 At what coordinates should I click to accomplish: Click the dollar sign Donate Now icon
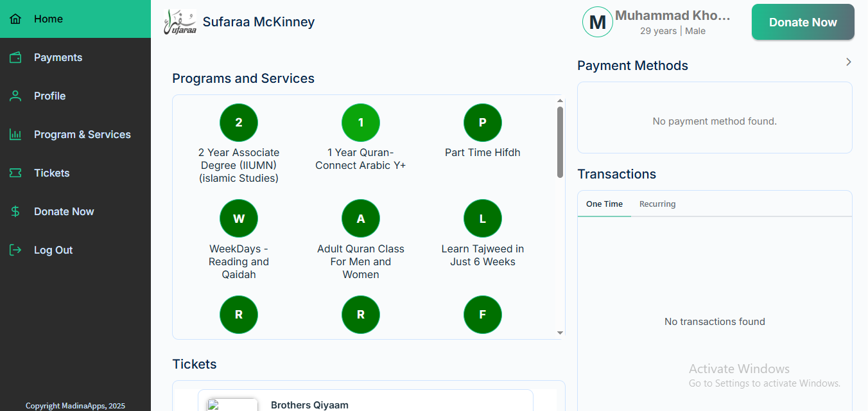(x=15, y=212)
